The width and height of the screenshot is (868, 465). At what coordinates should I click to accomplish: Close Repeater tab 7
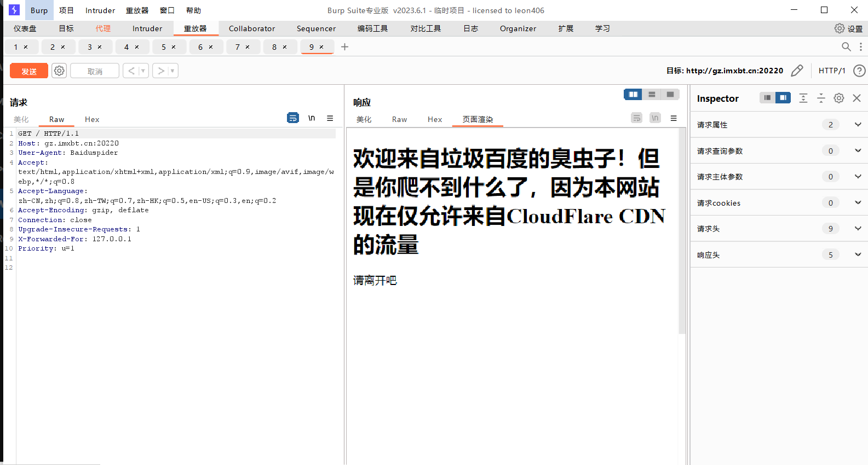click(248, 47)
